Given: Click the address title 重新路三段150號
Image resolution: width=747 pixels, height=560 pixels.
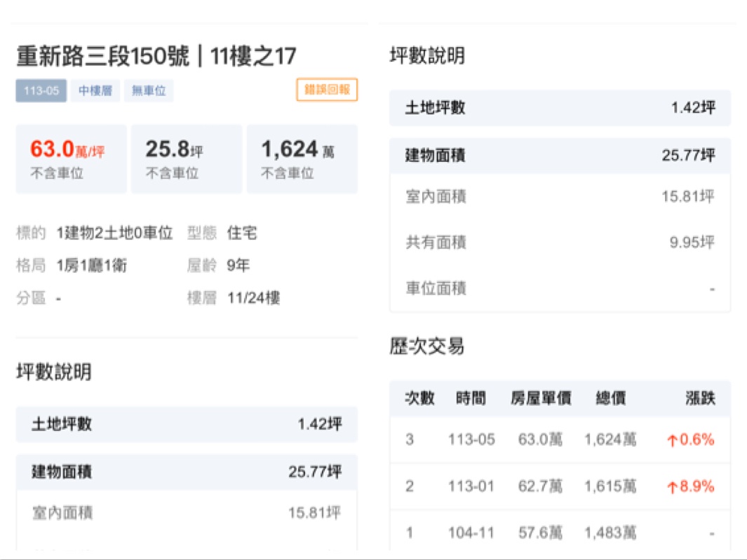Looking at the screenshot, I should [x=103, y=57].
